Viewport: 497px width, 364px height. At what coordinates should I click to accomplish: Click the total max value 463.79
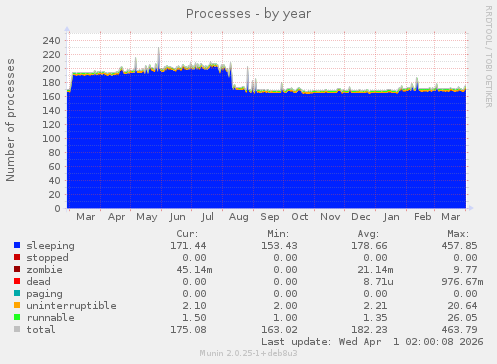459,330
